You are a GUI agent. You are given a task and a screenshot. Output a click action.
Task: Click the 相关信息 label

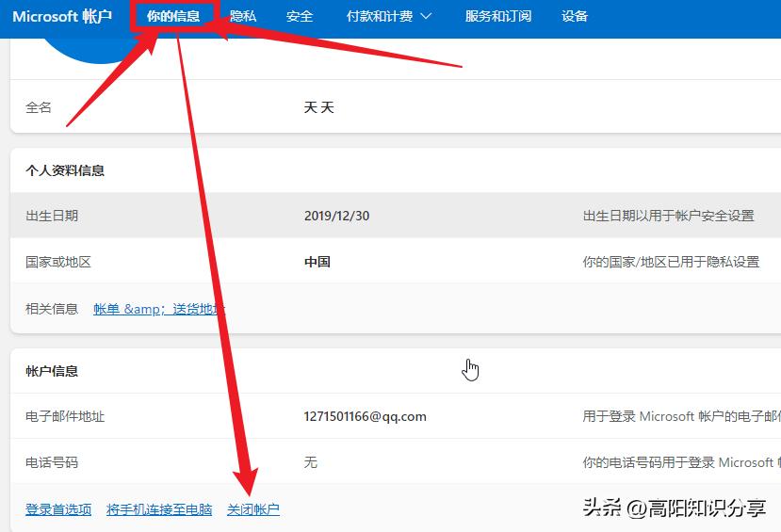point(52,309)
